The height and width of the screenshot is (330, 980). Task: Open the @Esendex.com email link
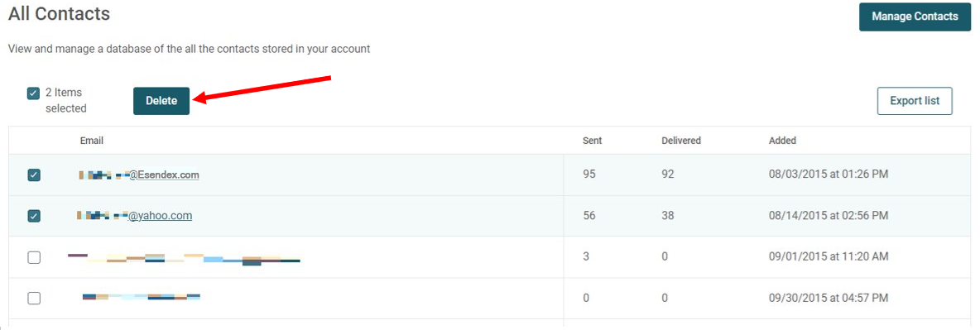139,175
